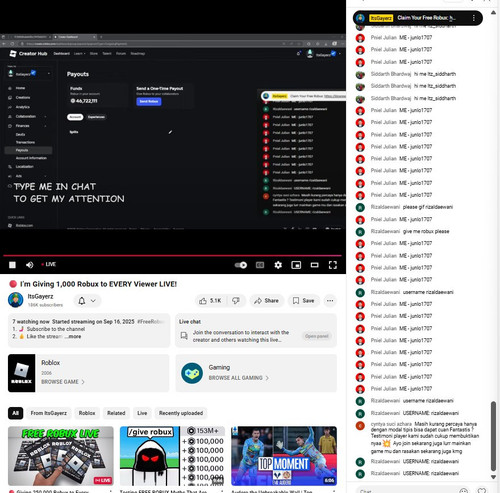Stop or pause the live video
Viewport: 500px width, 493px height.
click(x=12, y=265)
